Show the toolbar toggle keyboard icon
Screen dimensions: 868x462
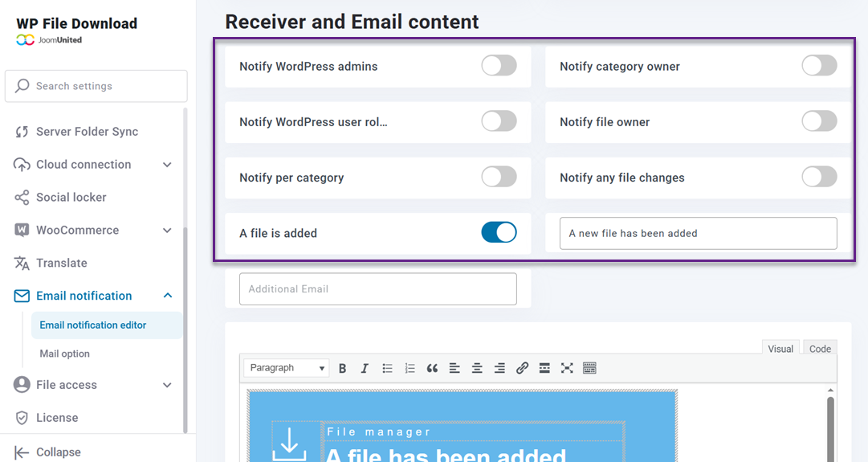(x=589, y=368)
